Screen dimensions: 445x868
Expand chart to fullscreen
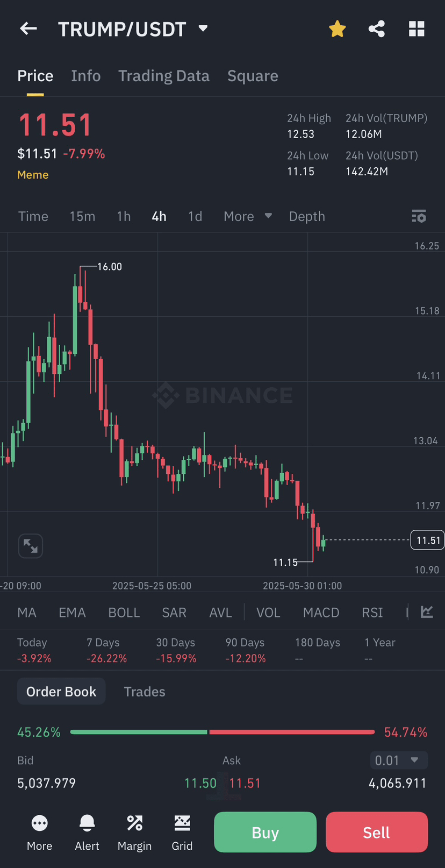[31, 546]
